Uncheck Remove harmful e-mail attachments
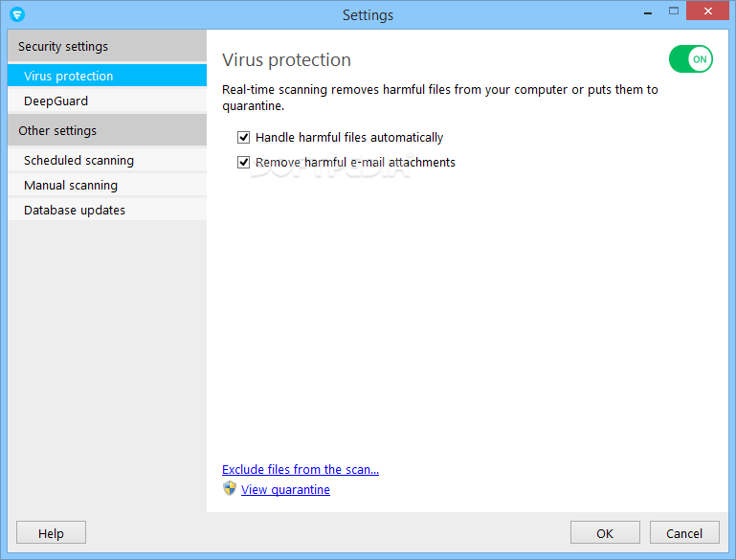 243,163
